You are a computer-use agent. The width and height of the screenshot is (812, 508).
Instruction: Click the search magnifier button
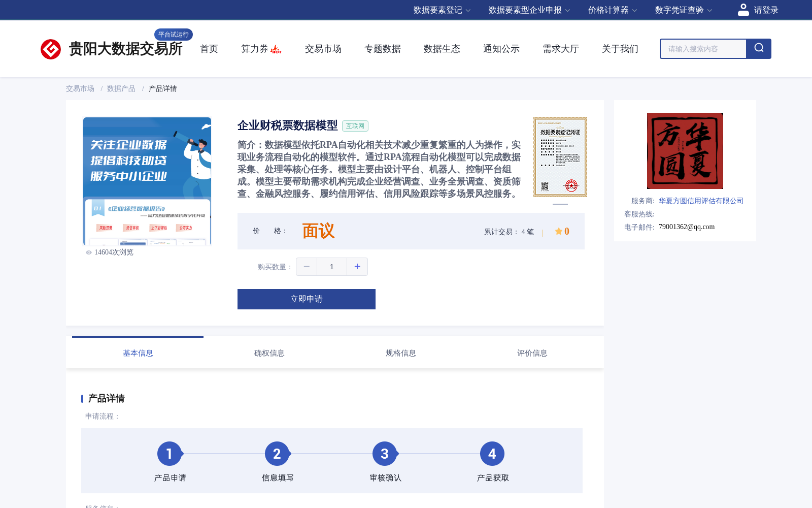tap(759, 49)
